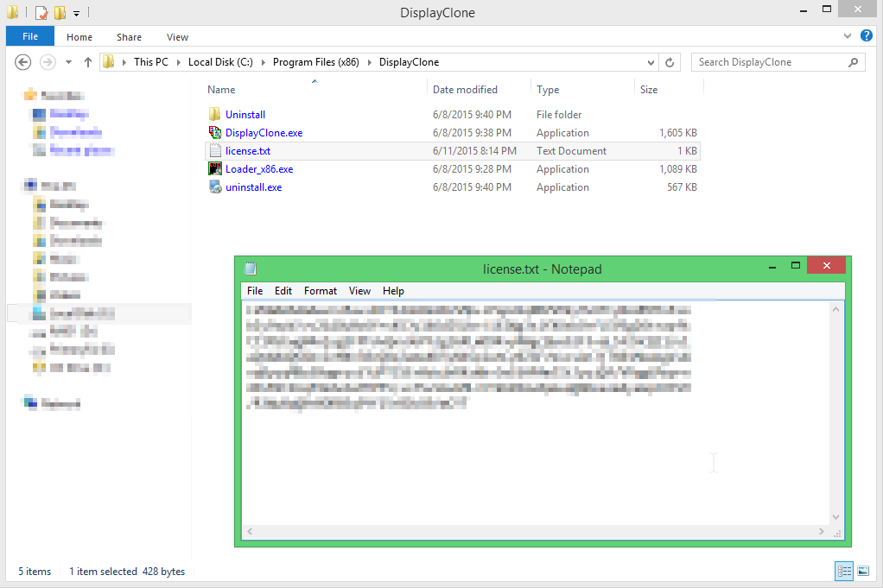Select the DisplayClone.exe application icon
The width and height of the screenshot is (883, 588).
[x=214, y=132]
